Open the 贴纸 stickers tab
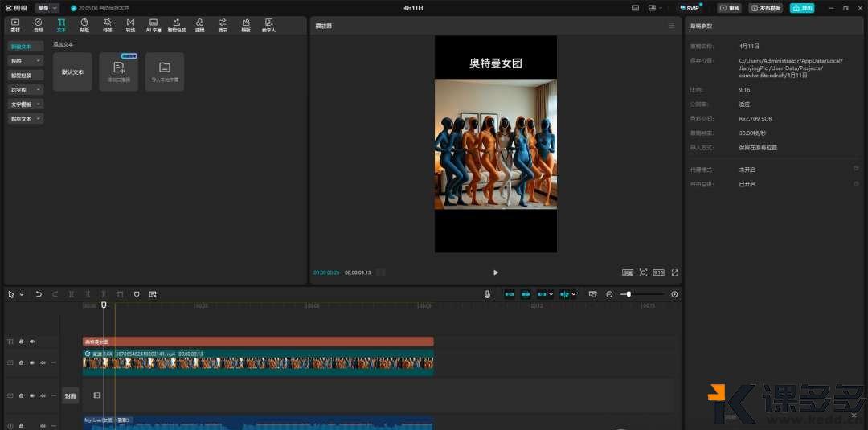The image size is (868, 430). tap(84, 25)
